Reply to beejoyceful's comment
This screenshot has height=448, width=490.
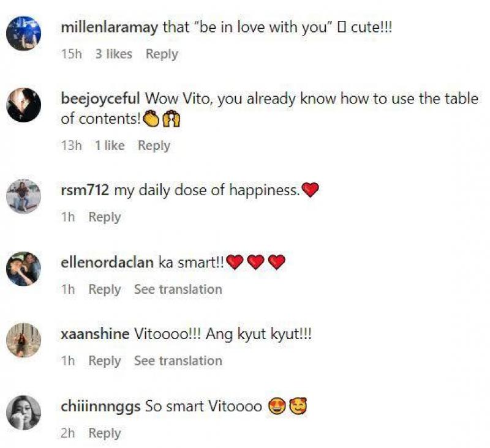tap(154, 146)
